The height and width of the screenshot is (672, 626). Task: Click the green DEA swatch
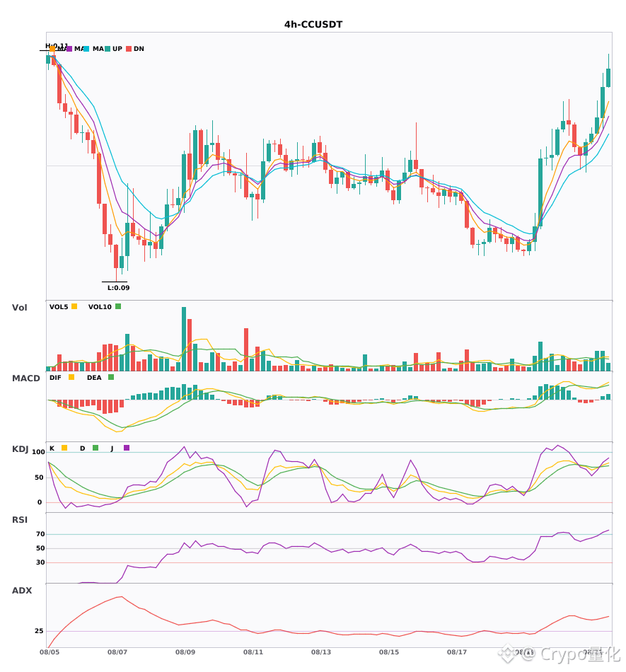[111, 377]
